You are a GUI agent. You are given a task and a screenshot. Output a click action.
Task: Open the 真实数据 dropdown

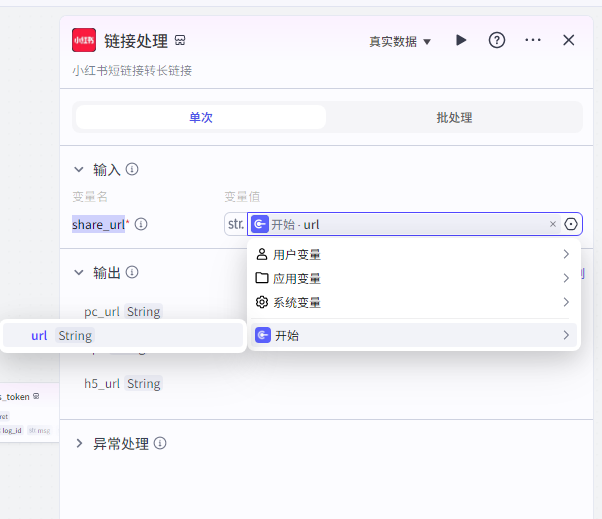coord(400,41)
